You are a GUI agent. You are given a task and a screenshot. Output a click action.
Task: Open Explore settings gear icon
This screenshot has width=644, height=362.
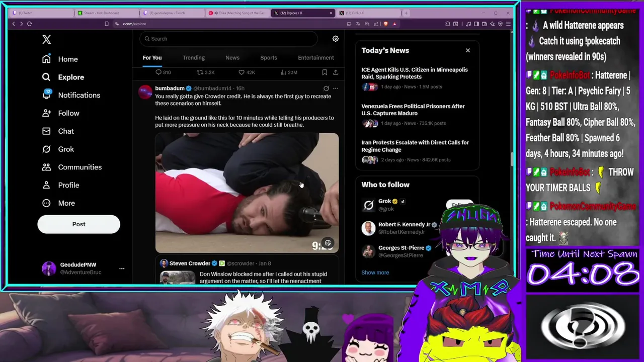pos(336,39)
